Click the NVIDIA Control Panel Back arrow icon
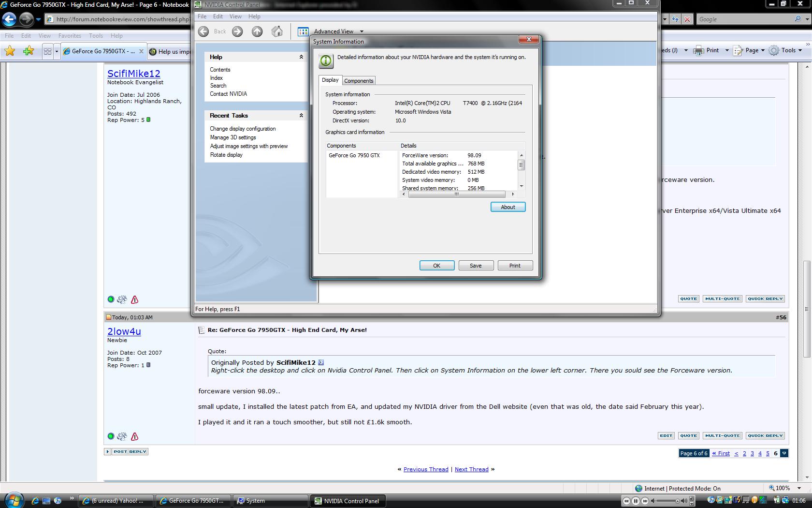 click(203, 31)
